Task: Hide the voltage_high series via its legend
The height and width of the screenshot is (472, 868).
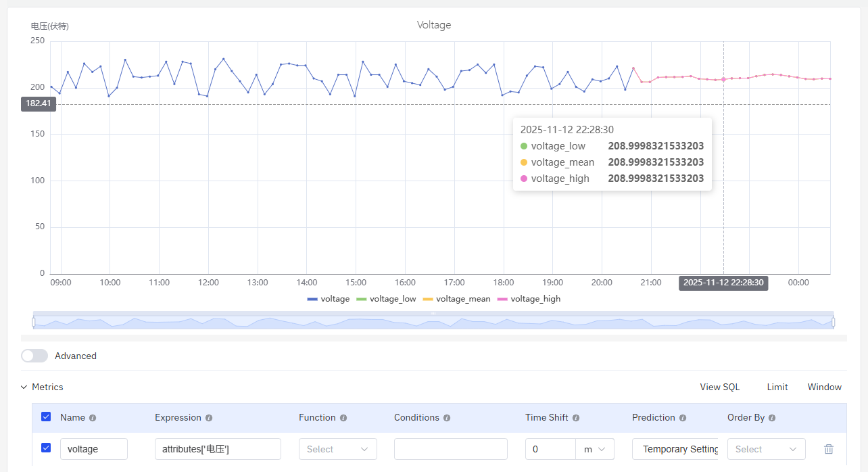Action: 529,298
